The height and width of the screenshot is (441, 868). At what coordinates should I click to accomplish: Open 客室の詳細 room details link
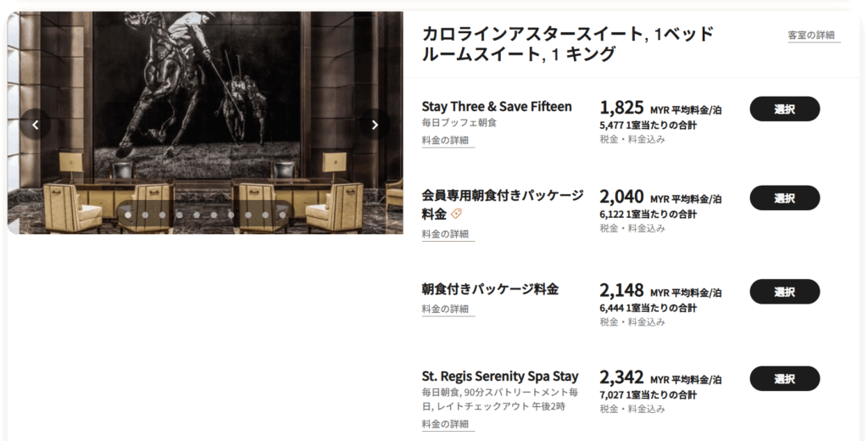click(x=811, y=35)
